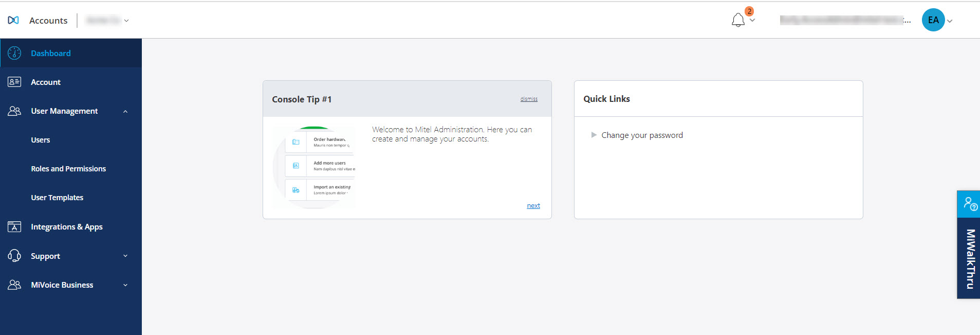Dismiss the Console Tip
980x335 pixels.
(x=529, y=99)
